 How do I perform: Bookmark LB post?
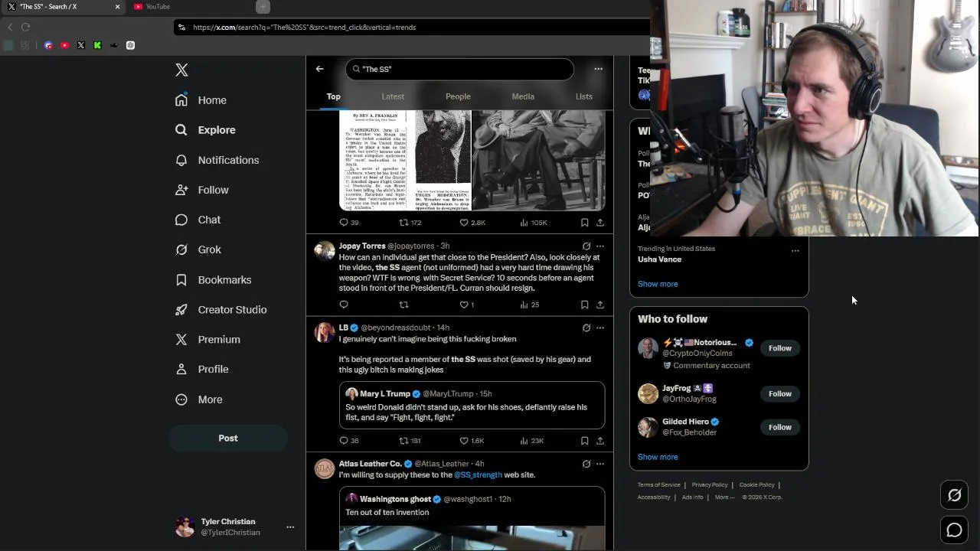pos(584,441)
